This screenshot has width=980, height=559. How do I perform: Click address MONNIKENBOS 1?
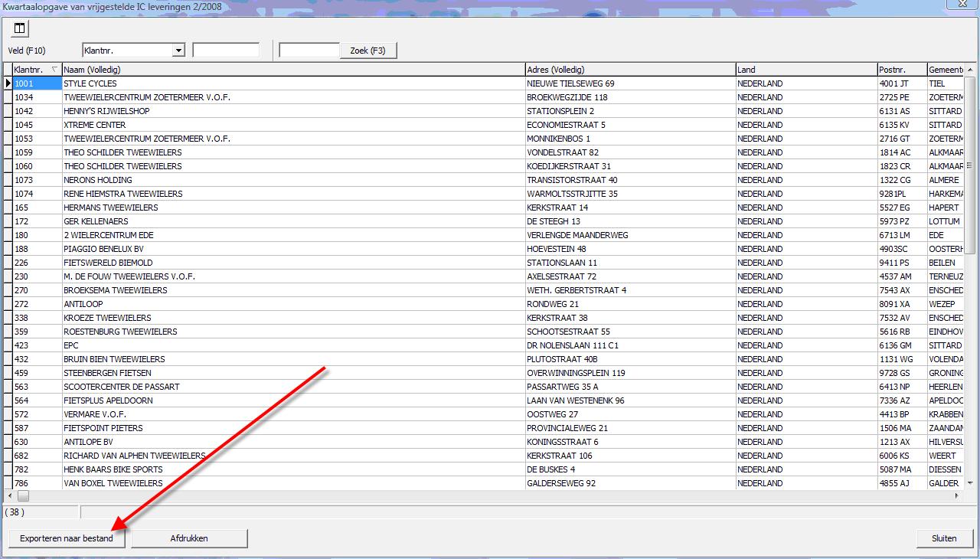630,139
